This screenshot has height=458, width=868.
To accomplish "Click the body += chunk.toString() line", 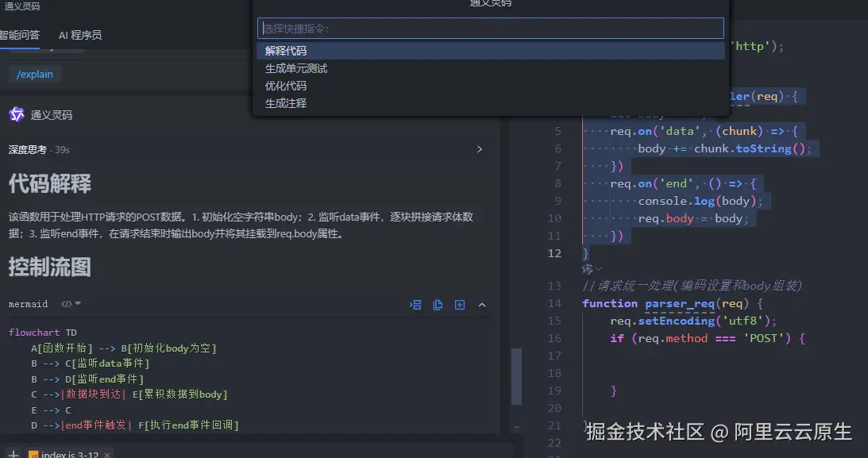I will tap(724, 148).
